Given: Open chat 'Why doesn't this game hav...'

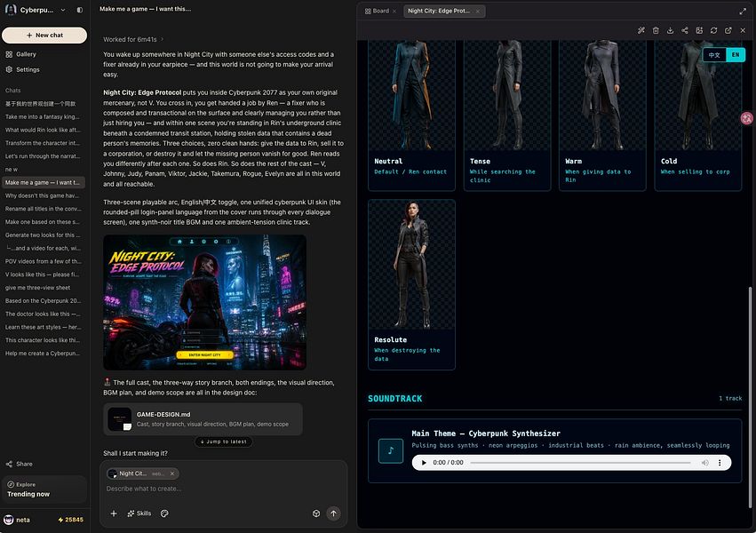Looking at the screenshot, I should click(x=44, y=195).
